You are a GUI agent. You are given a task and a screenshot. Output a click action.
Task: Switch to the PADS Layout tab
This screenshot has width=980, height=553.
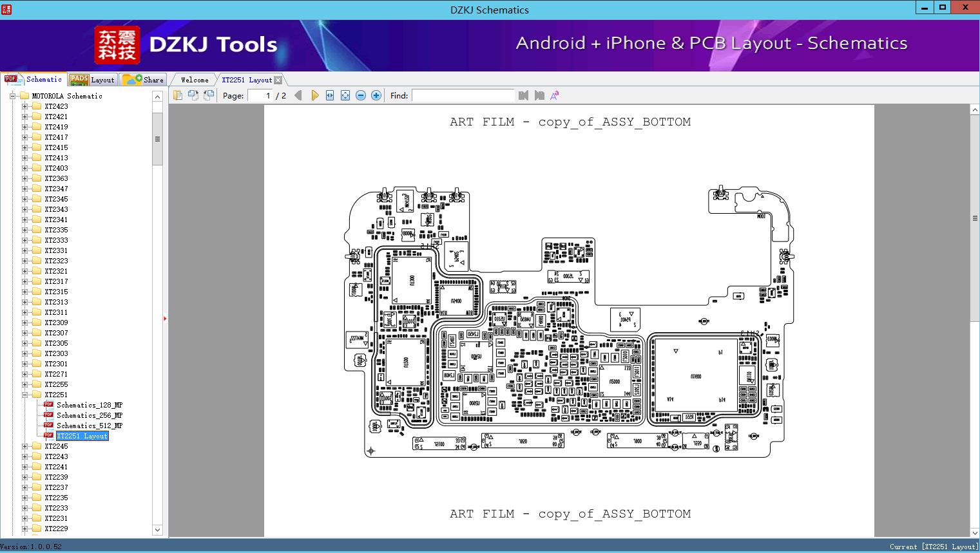[92, 80]
